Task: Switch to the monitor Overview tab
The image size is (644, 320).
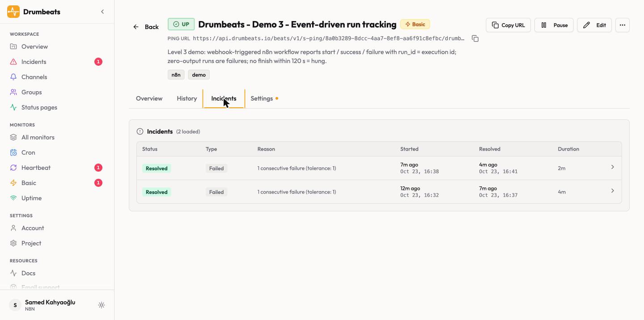Action: (149, 98)
